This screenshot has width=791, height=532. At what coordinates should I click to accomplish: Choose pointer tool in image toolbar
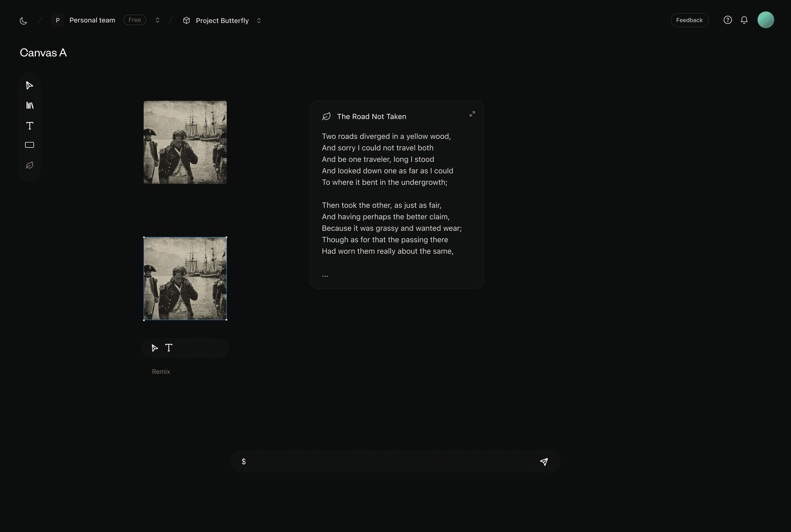[x=154, y=348]
